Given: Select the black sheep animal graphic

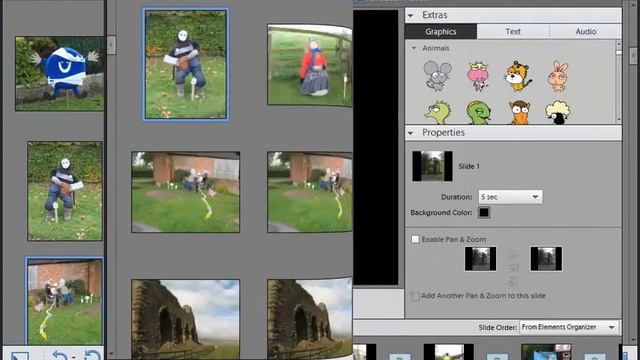Looking at the screenshot, I should pos(558,113).
